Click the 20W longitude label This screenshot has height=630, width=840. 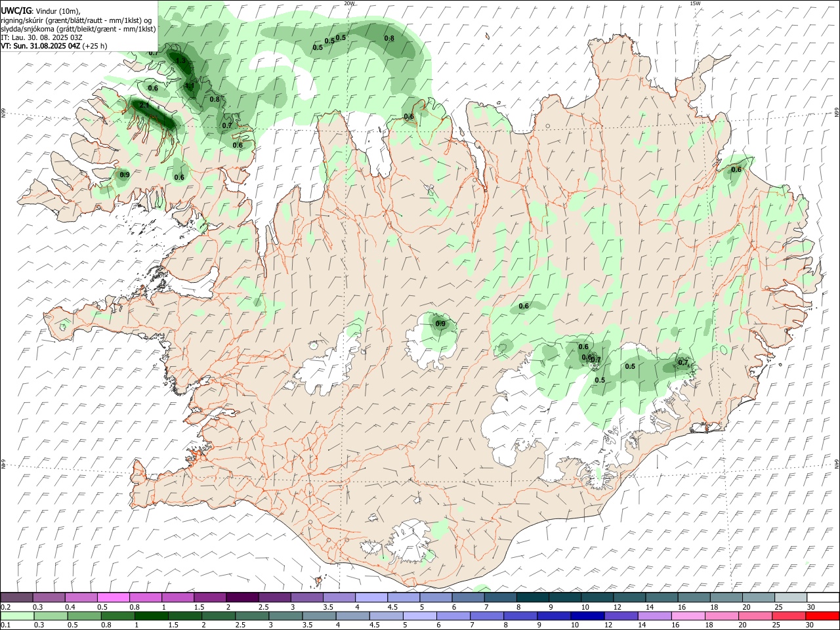click(349, 3)
